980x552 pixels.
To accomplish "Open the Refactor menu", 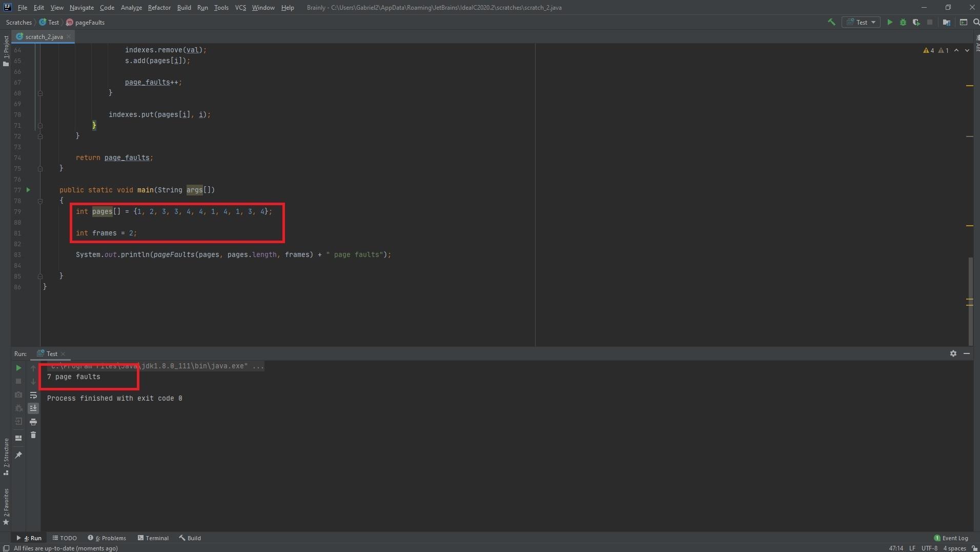I will click(x=159, y=8).
